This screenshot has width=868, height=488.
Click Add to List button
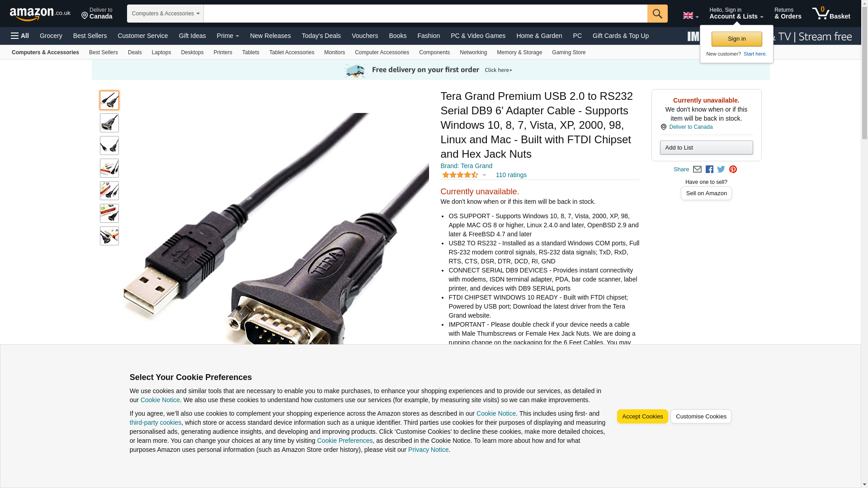coord(706,148)
